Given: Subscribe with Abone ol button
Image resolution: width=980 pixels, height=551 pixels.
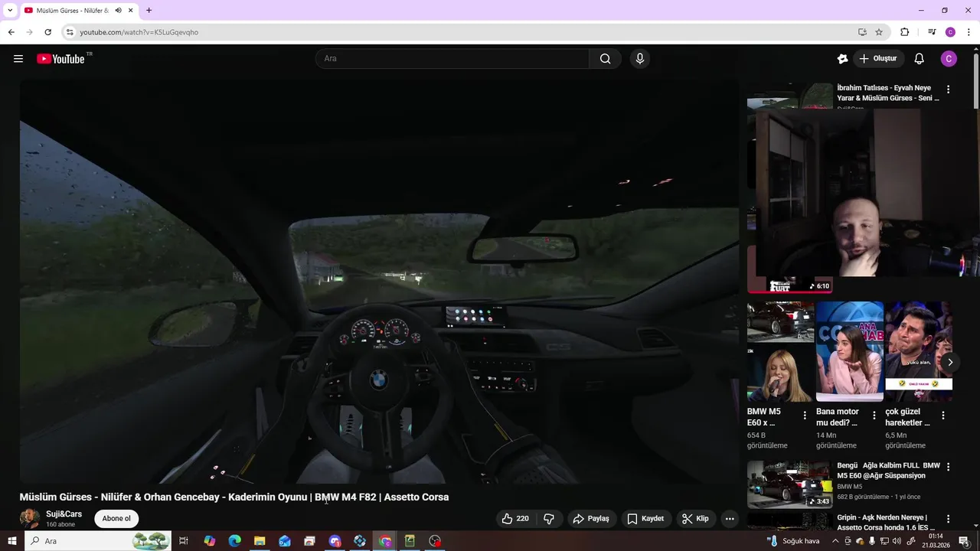Looking at the screenshot, I should tap(116, 518).
